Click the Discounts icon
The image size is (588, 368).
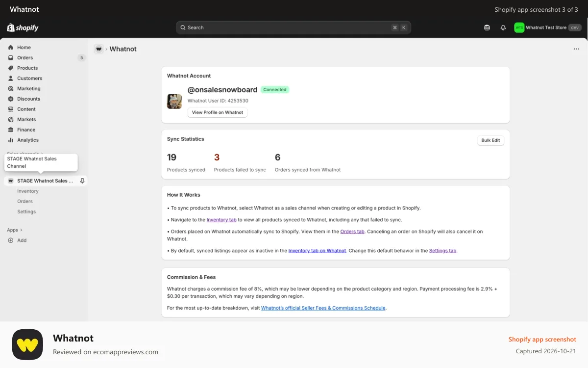(x=11, y=99)
